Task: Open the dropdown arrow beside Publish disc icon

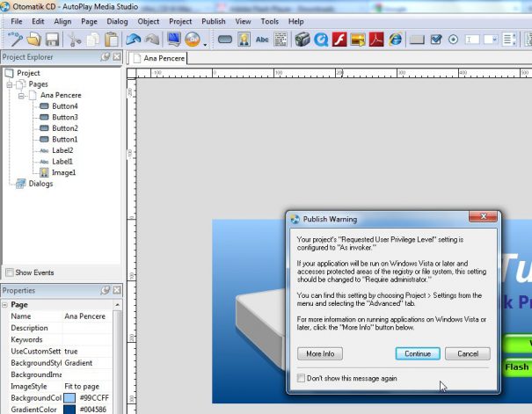Action: pos(205,44)
